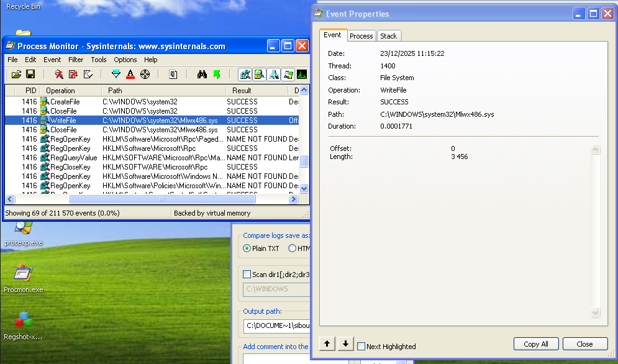Image resolution: width=618 pixels, height=364 pixels.
Task: Click the binoculars Find icon
Action: coord(202,75)
